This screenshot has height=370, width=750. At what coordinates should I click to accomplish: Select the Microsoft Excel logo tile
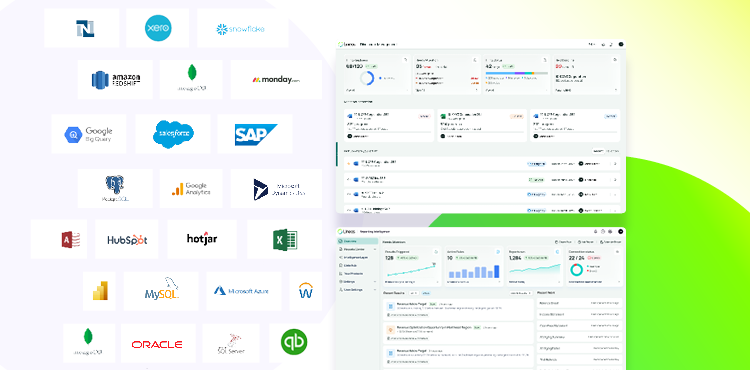pyautogui.click(x=285, y=239)
